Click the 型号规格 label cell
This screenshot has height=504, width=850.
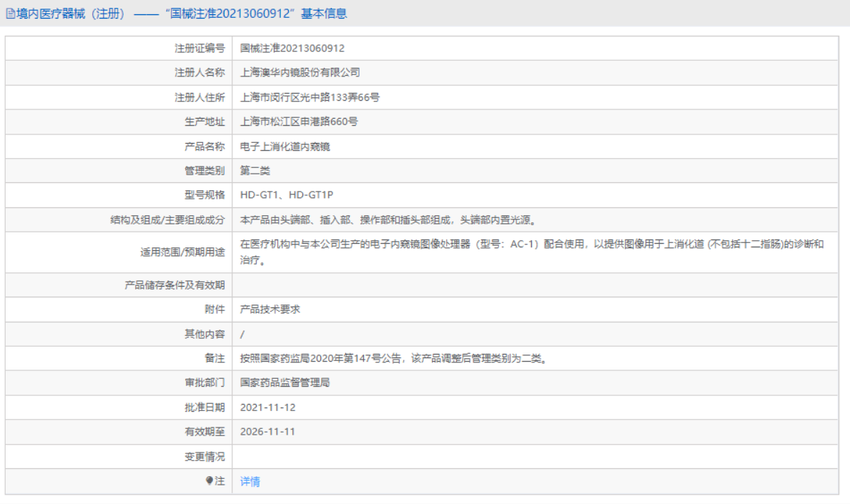(119, 195)
